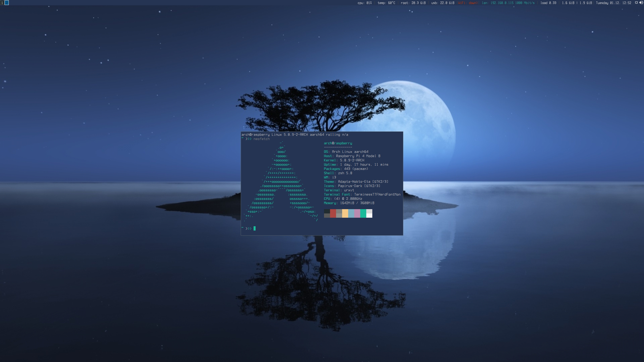
Task: Click the terminal cursor at the empty prompt
Action: 255,228
